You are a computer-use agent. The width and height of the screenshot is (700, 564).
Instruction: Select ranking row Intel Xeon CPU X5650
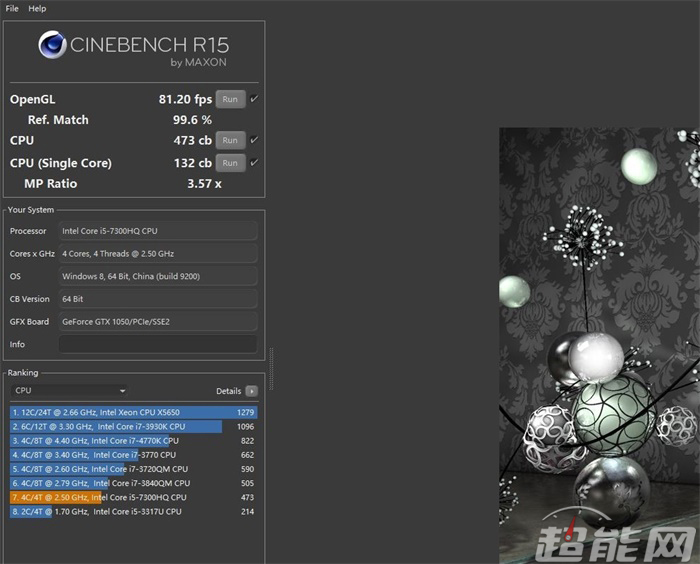(x=133, y=412)
